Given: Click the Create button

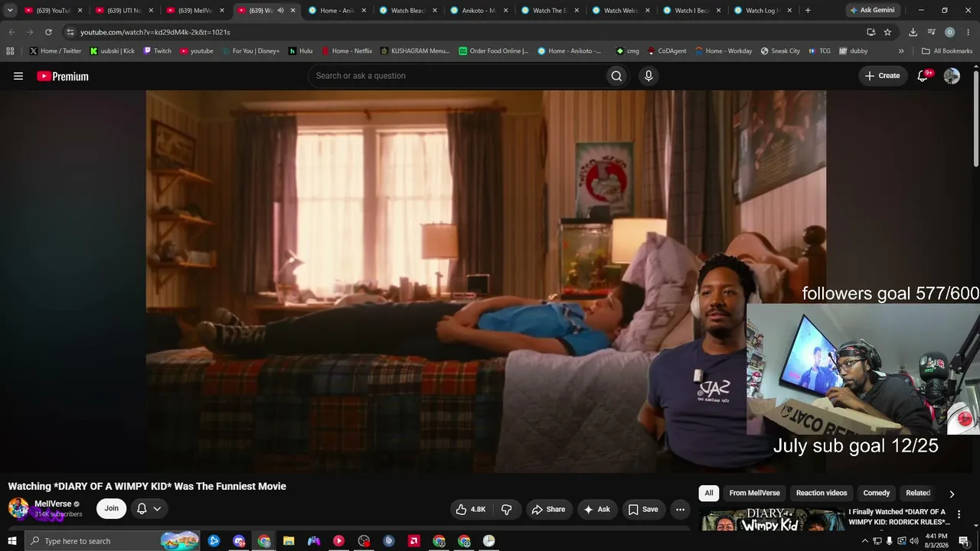Looking at the screenshot, I should [883, 76].
